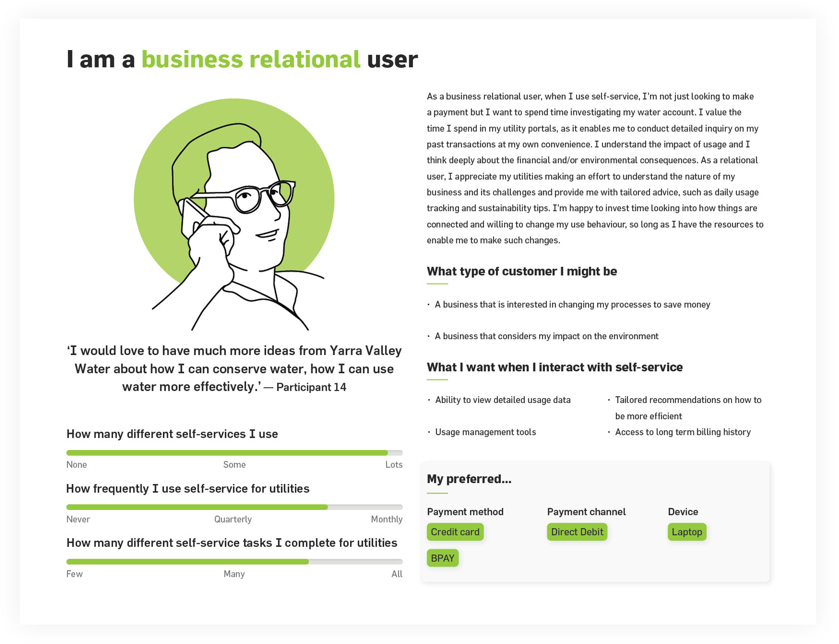Click the Direct Debit channel tag
Image resolution: width=839 pixels, height=644 pixels.
click(x=577, y=532)
